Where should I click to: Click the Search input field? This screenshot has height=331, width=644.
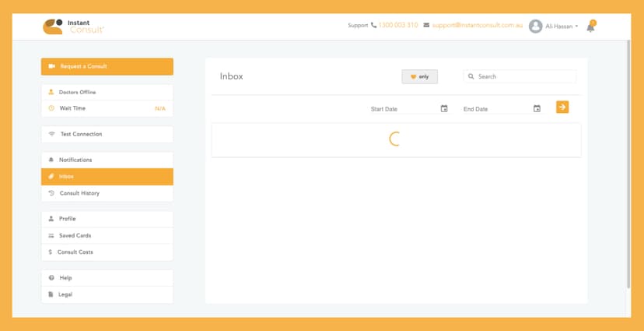(x=520, y=76)
